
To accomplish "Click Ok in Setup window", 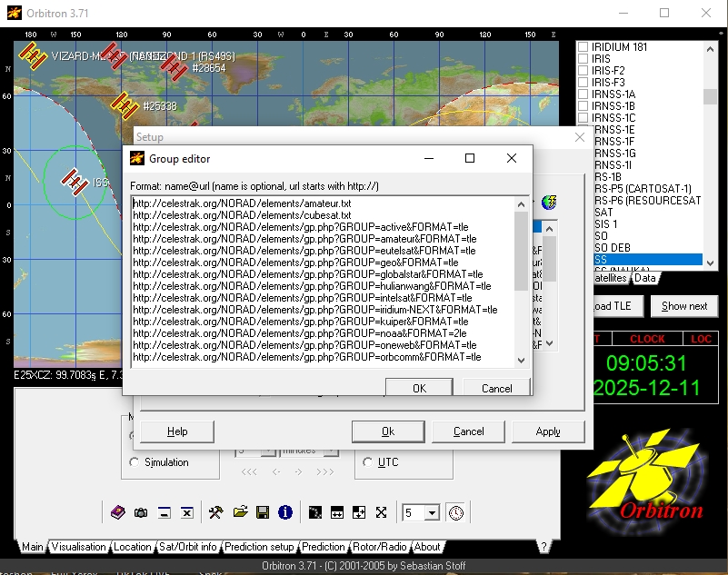I will pos(388,431).
